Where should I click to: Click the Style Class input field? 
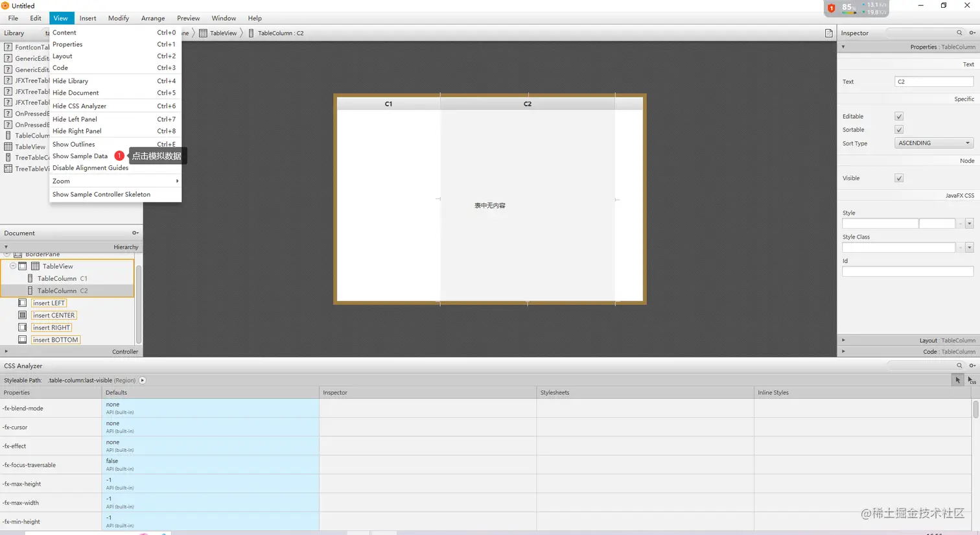click(898, 248)
